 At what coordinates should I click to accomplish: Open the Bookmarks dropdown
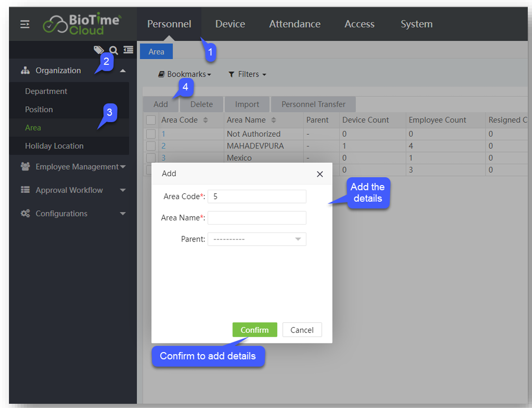pos(185,75)
